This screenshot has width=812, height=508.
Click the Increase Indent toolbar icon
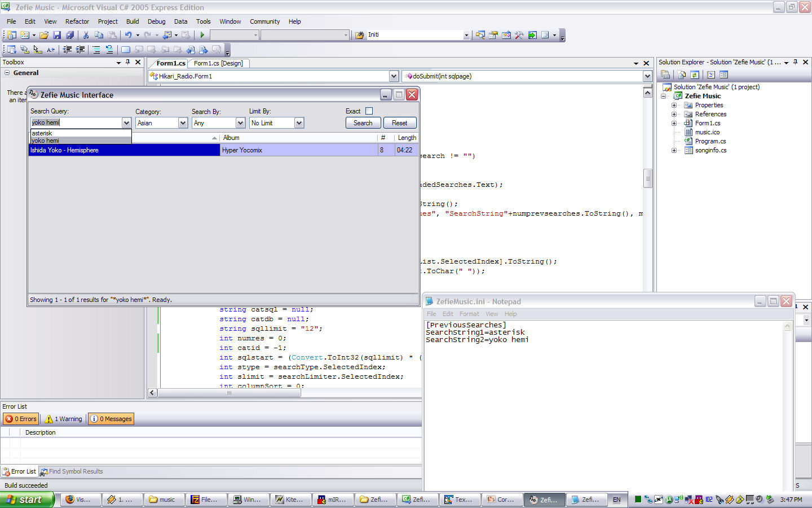[81, 50]
